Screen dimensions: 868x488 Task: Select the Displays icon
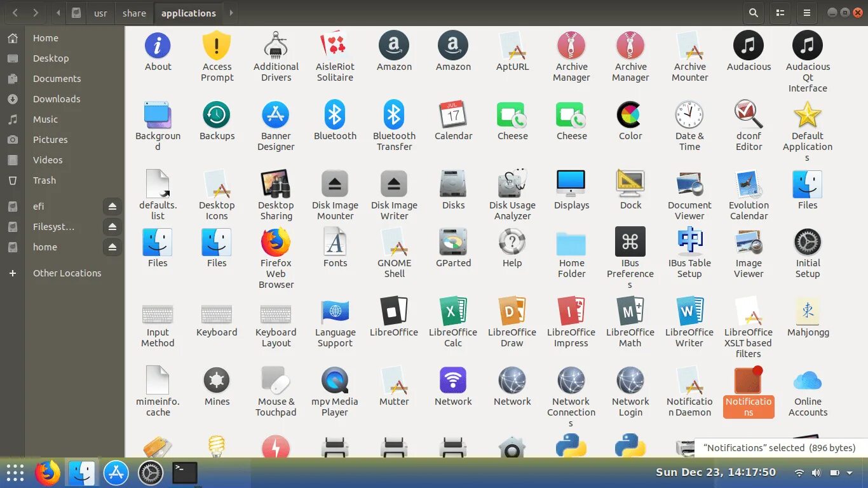[571, 184]
